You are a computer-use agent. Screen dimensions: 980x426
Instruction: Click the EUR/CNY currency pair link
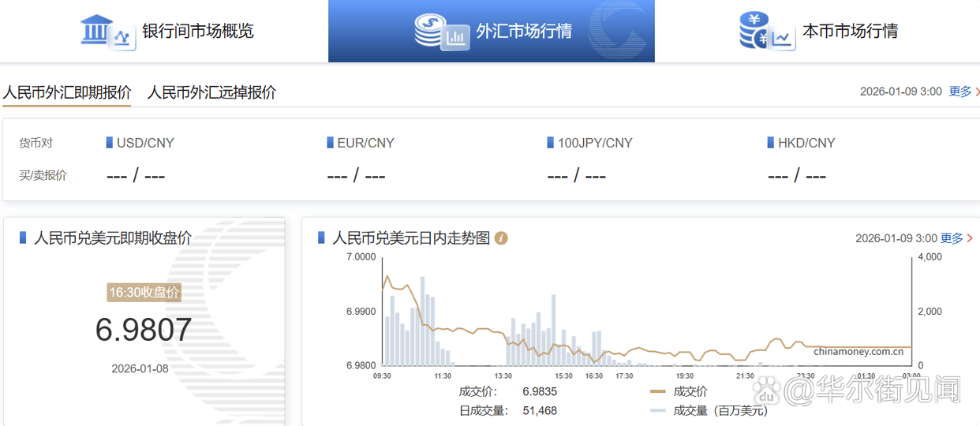tap(365, 143)
